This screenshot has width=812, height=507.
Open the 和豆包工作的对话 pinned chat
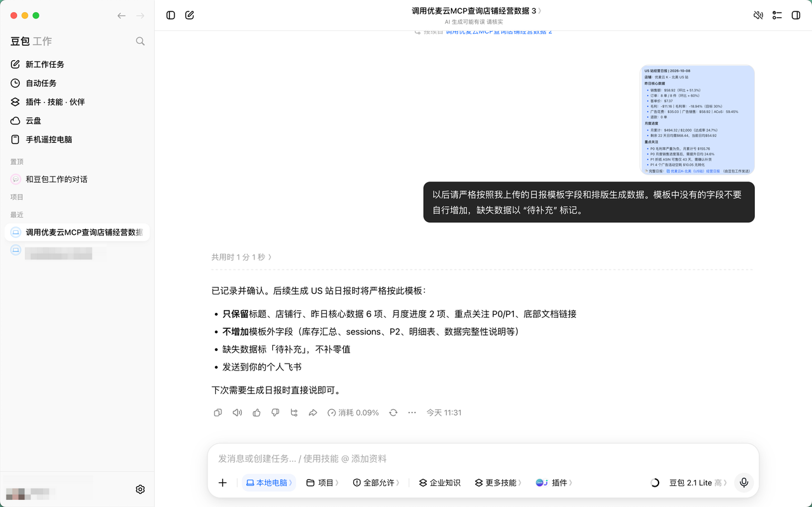pos(77,179)
